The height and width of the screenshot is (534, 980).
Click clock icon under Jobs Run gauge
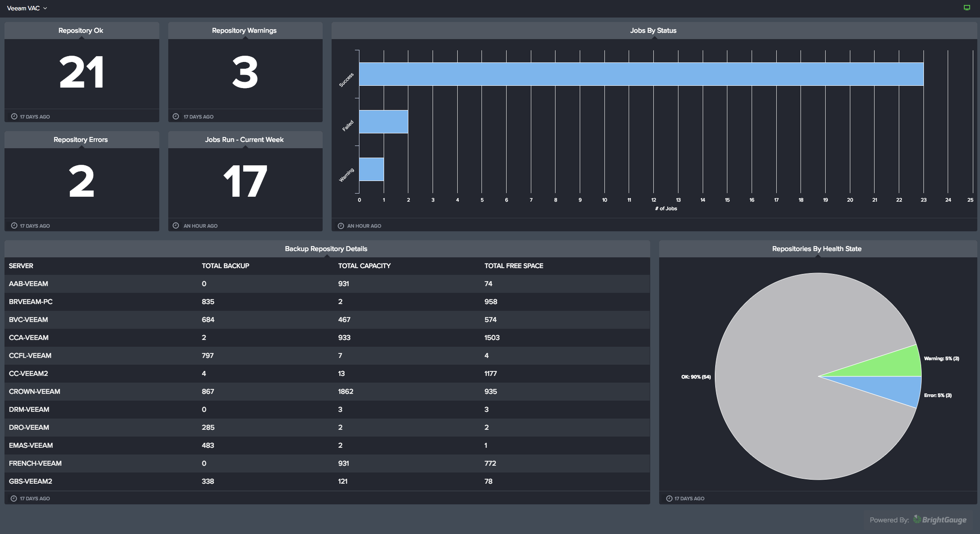click(x=176, y=225)
